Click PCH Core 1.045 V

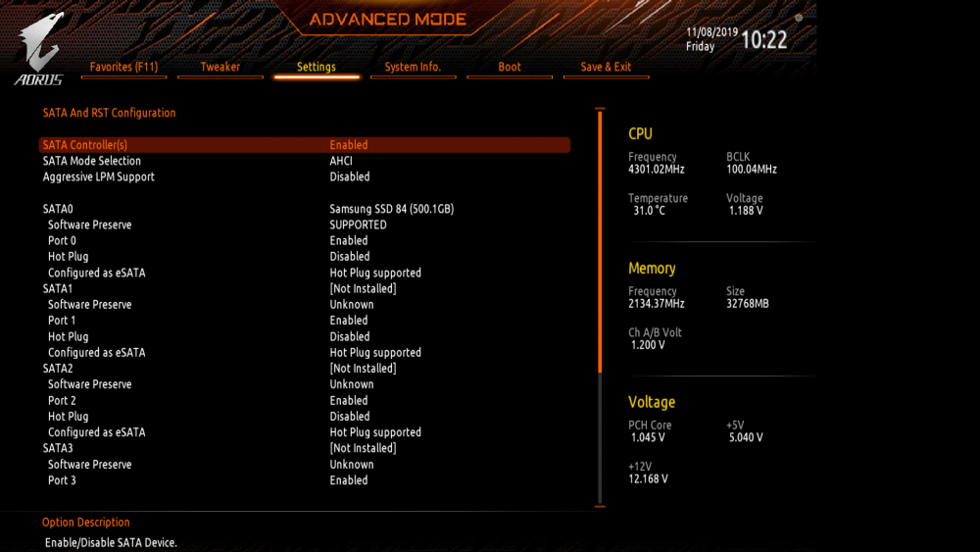pos(648,437)
